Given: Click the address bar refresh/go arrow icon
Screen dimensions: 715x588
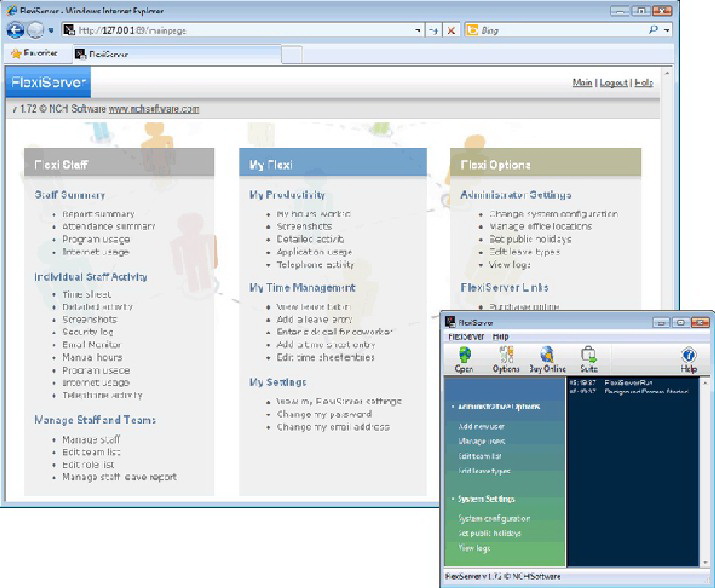Looking at the screenshot, I should (x=434, y=31).
